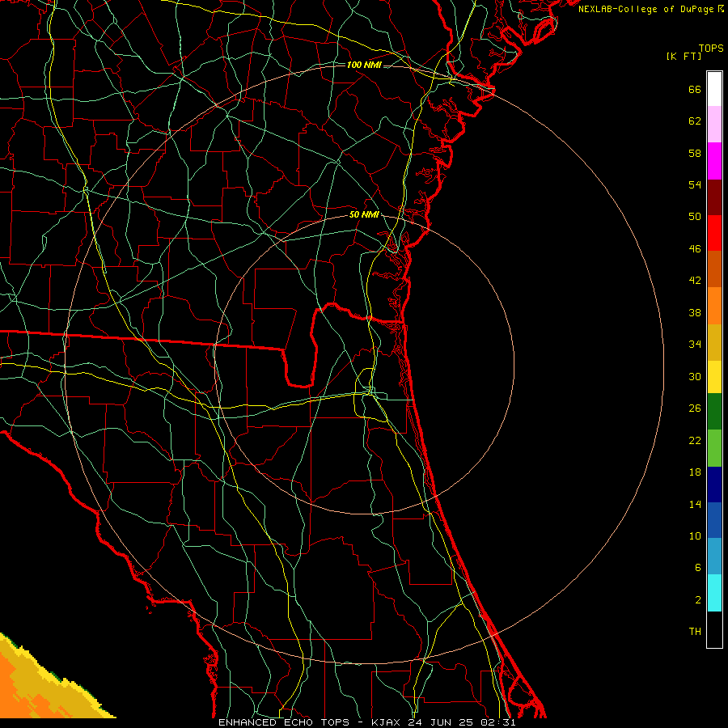Image resolution: width=728 pixels, height=728 pixels.
Task: Click the [K FT] units label
Action: pyautogui.click(x=684, y=56)
